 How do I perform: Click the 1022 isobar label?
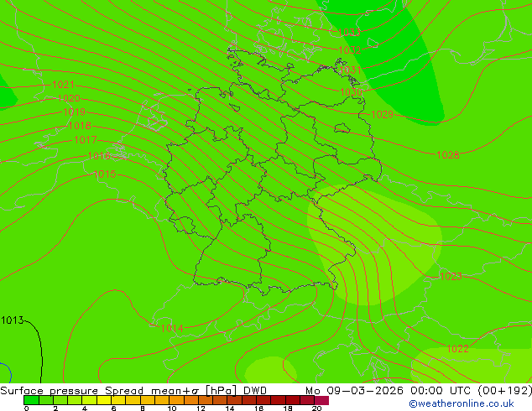tap(457, 349)
